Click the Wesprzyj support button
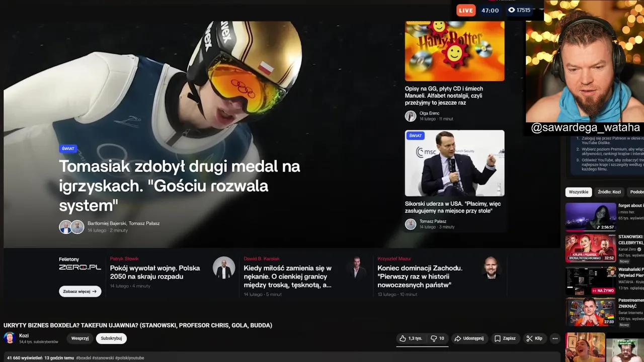644x362 pixels. (x=80, y=338)
